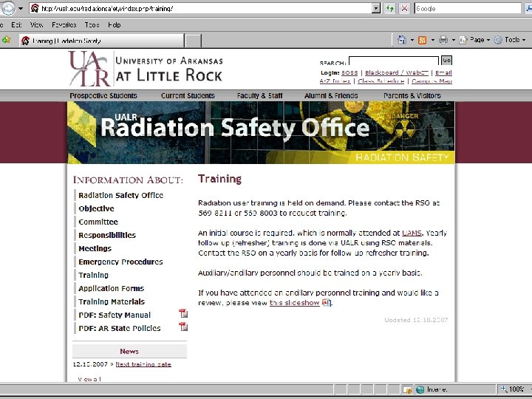This screenshot has height=399, width=532.
Task: Go to Faculty & Staff section
Action: (259, 95)
